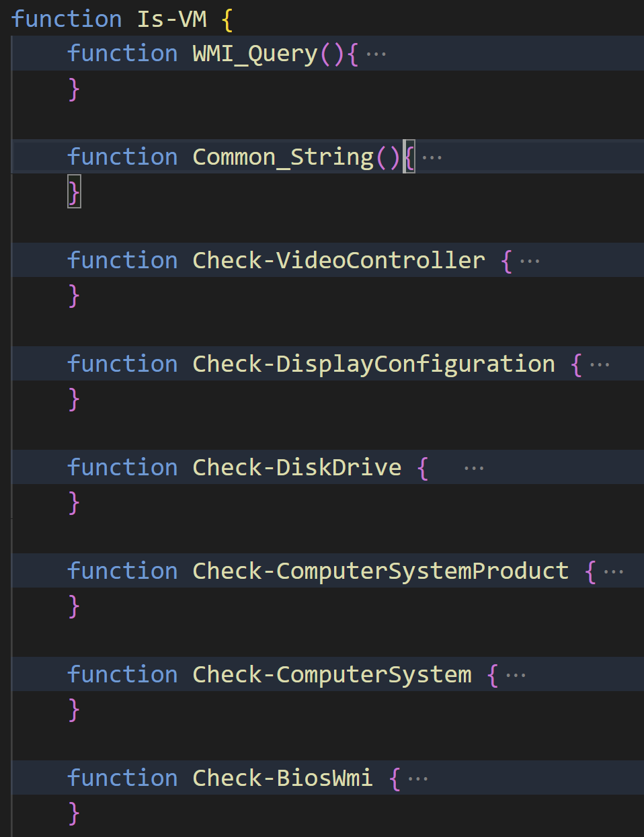Click the Is-VM function name

(172, 19)
